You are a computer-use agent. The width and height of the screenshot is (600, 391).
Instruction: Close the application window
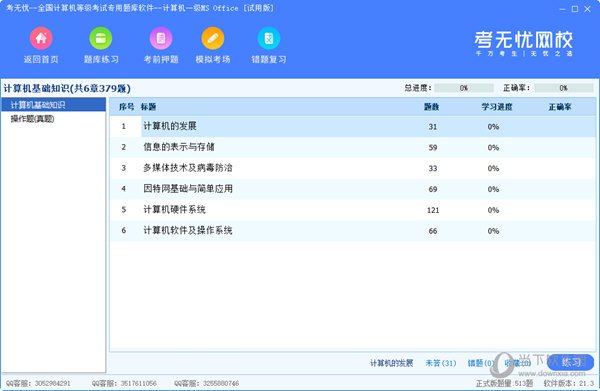click(587, 9)
